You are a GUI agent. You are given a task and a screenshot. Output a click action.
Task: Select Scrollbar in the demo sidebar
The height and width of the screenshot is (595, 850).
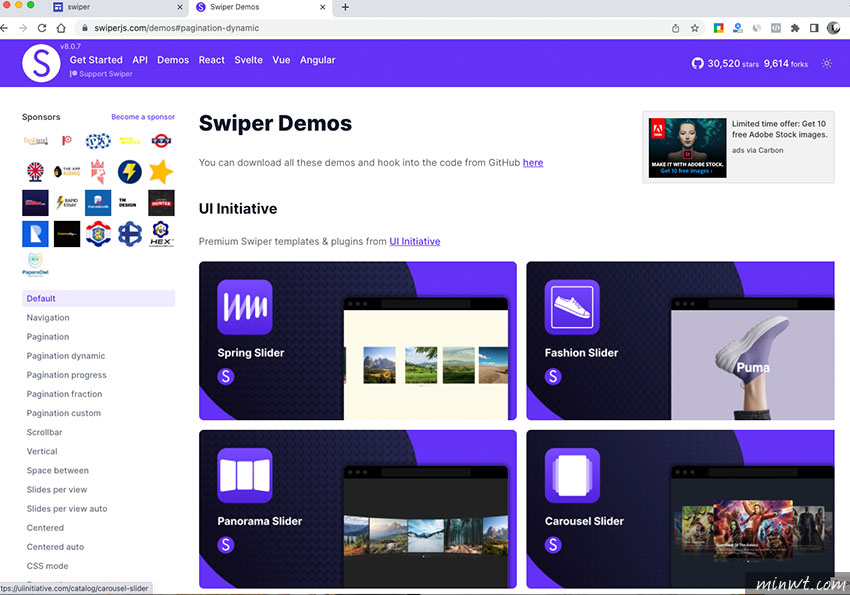pos(44,432)
